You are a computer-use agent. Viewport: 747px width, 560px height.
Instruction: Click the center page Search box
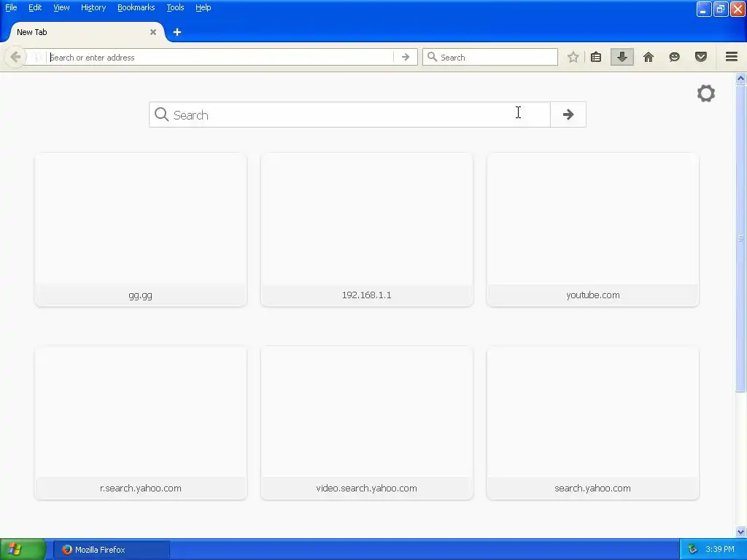(349, 114)
